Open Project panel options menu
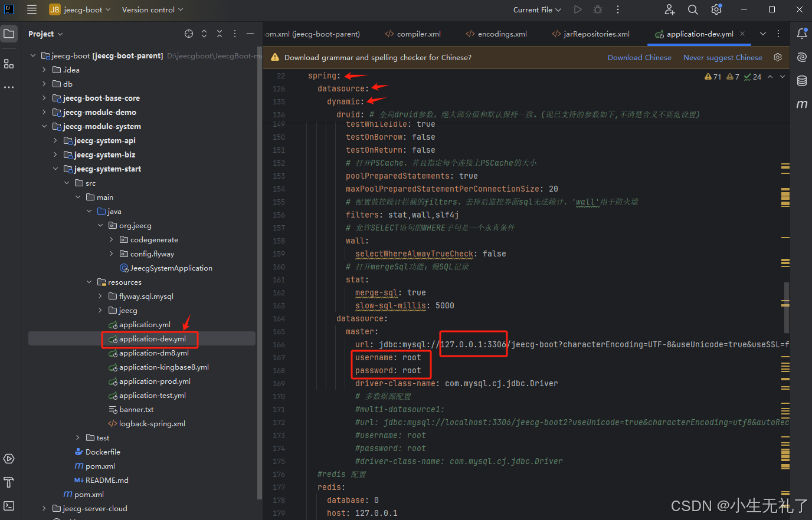This screenshot has height=520, width=812. click(235, 34)
